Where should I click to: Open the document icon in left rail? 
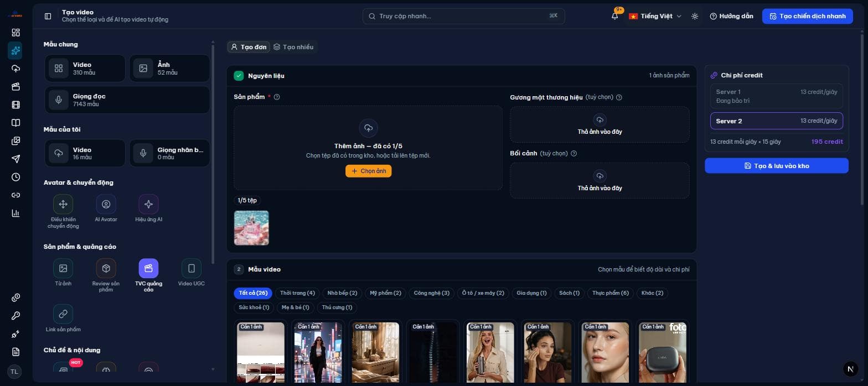click(x=15, y=352)
